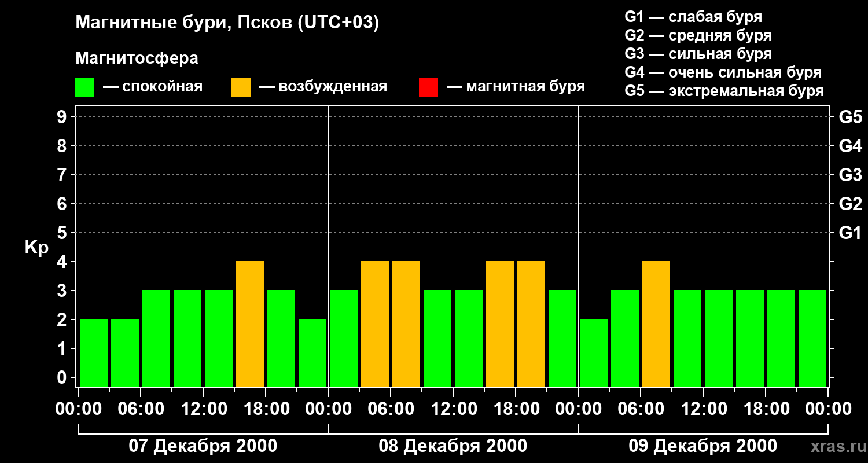Click the 06:00–09:00 bar on 07 Декабря

156,338
